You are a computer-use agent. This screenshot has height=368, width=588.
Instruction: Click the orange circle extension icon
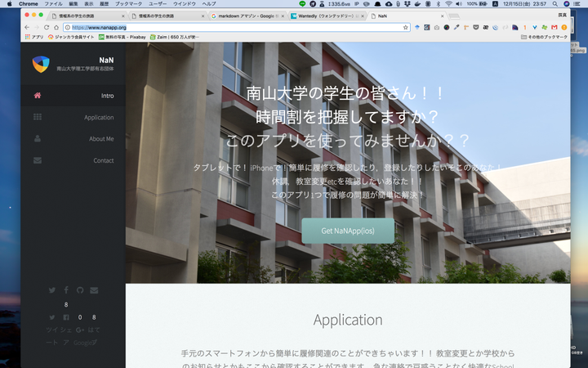tap(564, 28)
